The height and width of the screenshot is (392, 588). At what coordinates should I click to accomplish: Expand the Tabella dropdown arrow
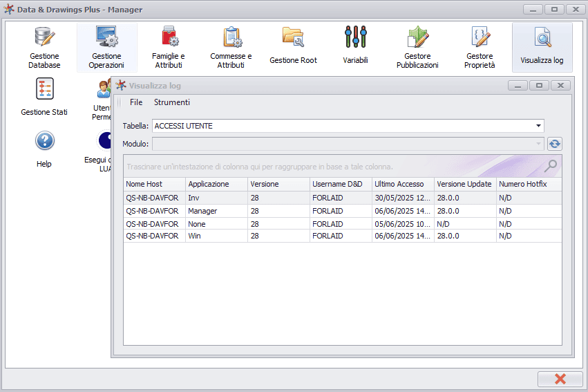538,126
